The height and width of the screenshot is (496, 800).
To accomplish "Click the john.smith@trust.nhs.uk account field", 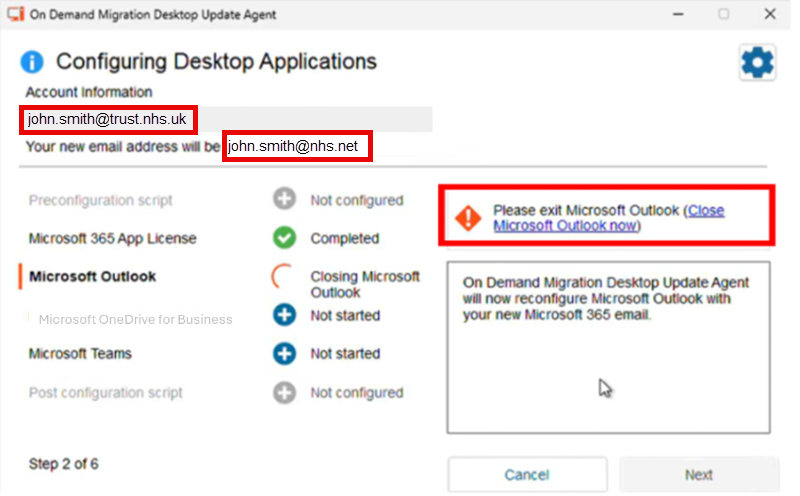I will (108, 119).
